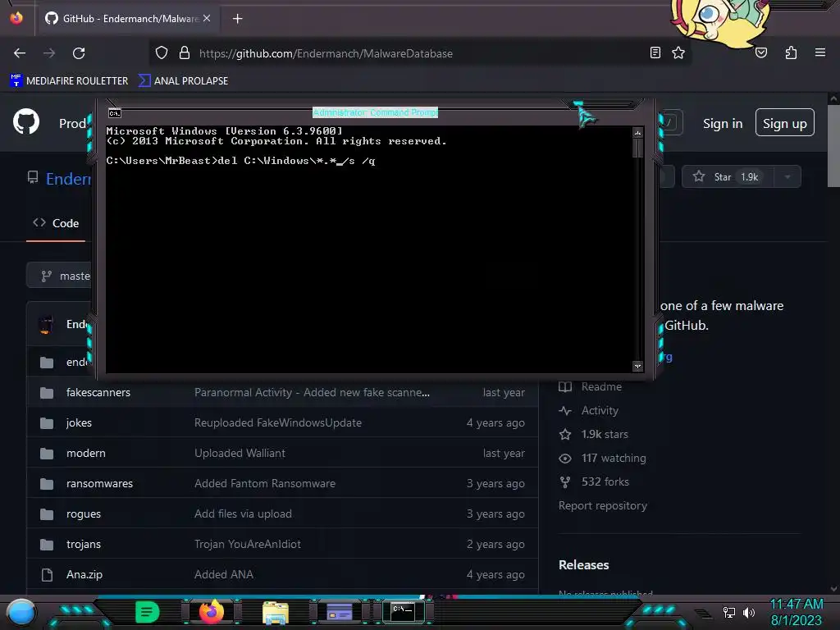The image size is (840, 630).
Task: Click Command Prompt scrollbar up arrow
Action: click(637, 133)
